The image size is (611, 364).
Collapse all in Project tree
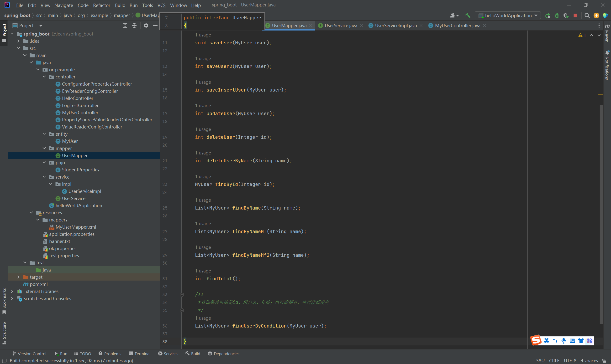point(134,26)
